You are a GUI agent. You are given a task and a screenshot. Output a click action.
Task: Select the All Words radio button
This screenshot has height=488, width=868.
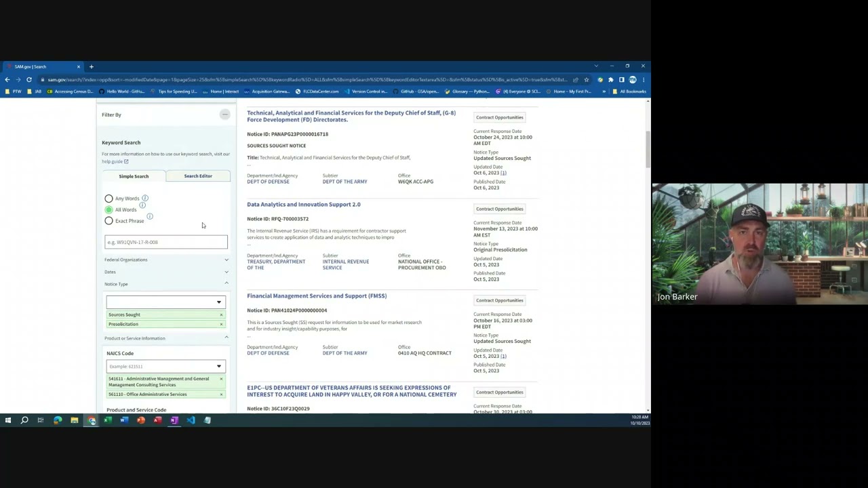pos(108,209)
